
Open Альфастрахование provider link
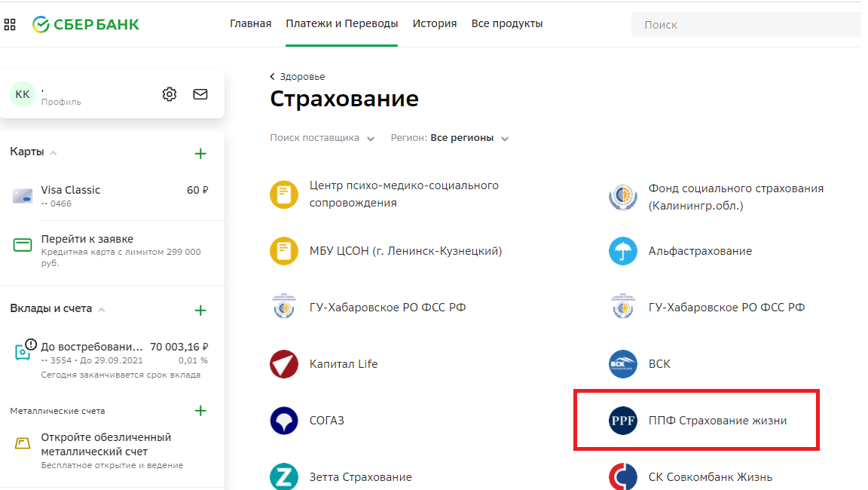700,251
